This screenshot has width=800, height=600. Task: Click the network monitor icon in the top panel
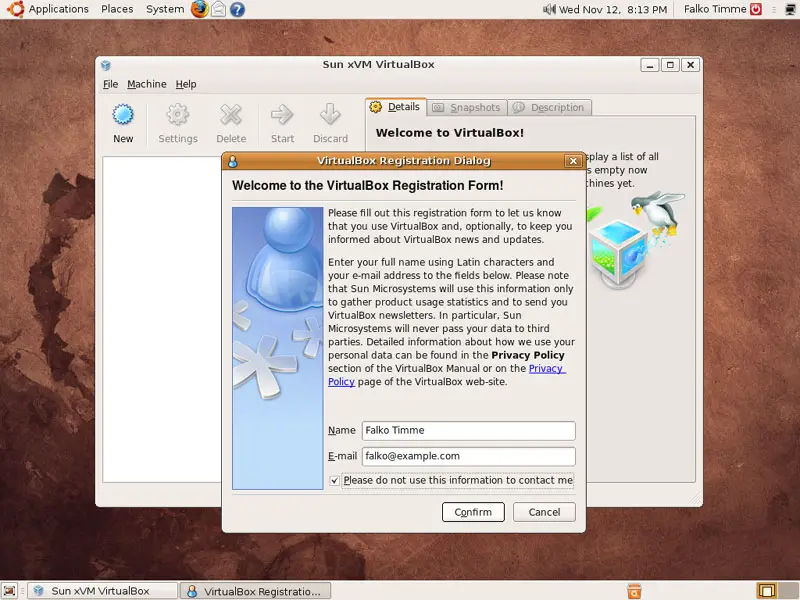[x=790, y=9]
